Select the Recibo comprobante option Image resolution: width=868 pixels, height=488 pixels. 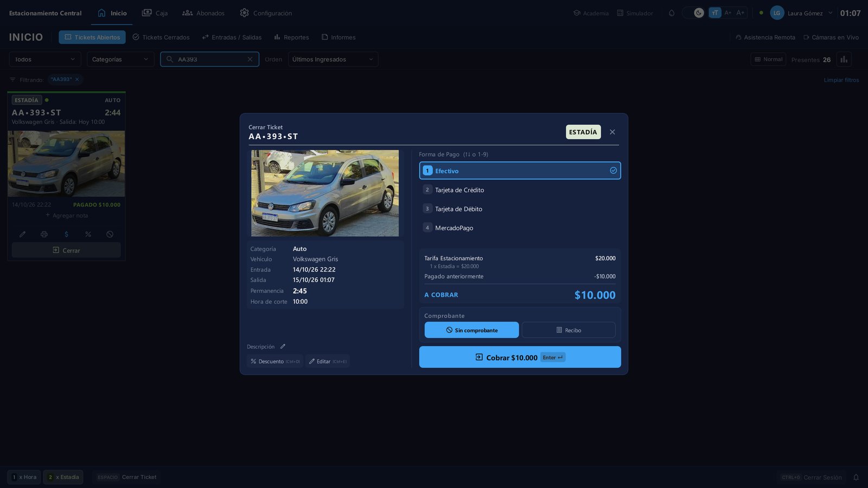pyautogui.click(x=569, y=330)
